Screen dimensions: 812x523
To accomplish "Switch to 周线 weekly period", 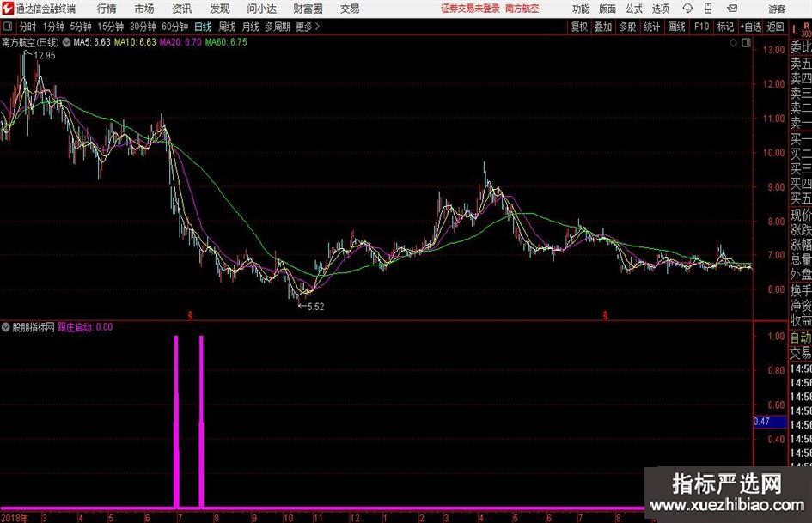I will point(227,27).
